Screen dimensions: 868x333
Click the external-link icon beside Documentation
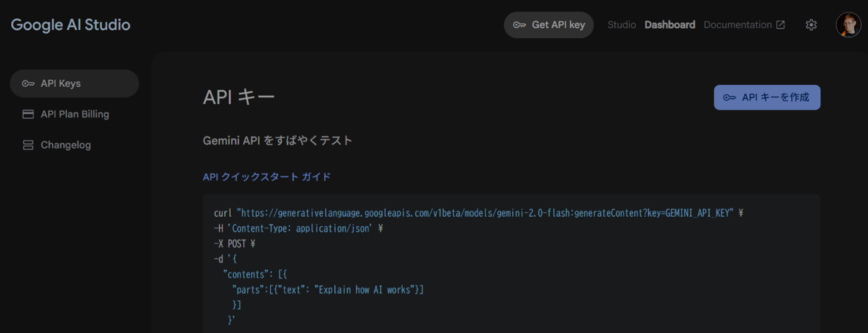tap(781, 25)
